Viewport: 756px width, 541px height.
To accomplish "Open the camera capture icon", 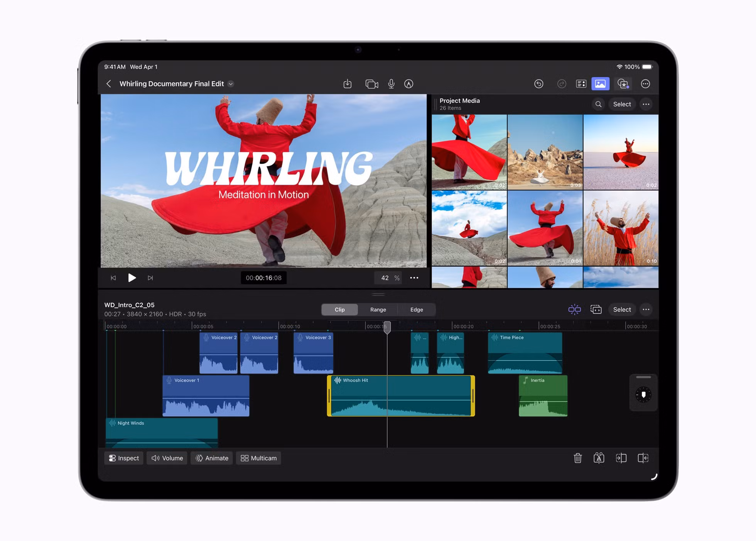I will click(x=371, y=84).
